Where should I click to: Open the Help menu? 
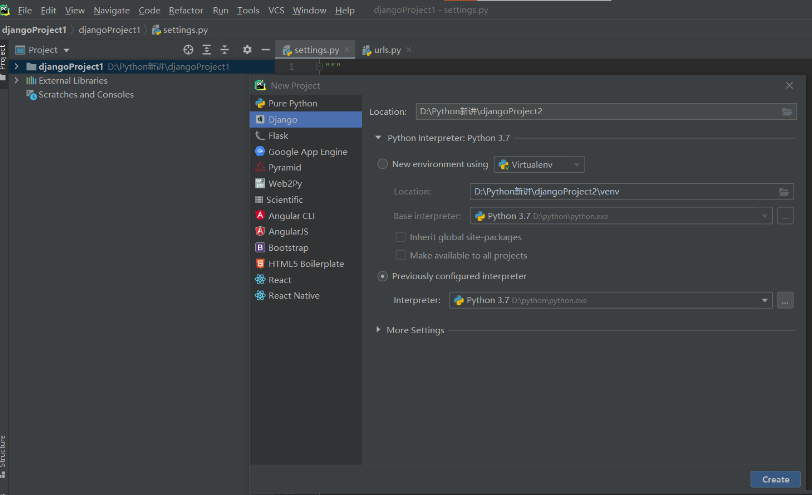[x=344, y=10]
